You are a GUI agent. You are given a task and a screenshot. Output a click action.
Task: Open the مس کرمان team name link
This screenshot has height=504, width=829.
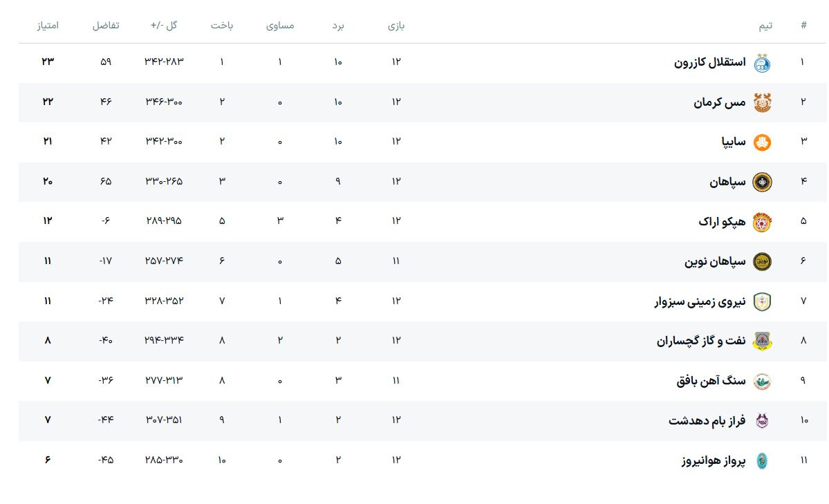[x=720, y=102]
